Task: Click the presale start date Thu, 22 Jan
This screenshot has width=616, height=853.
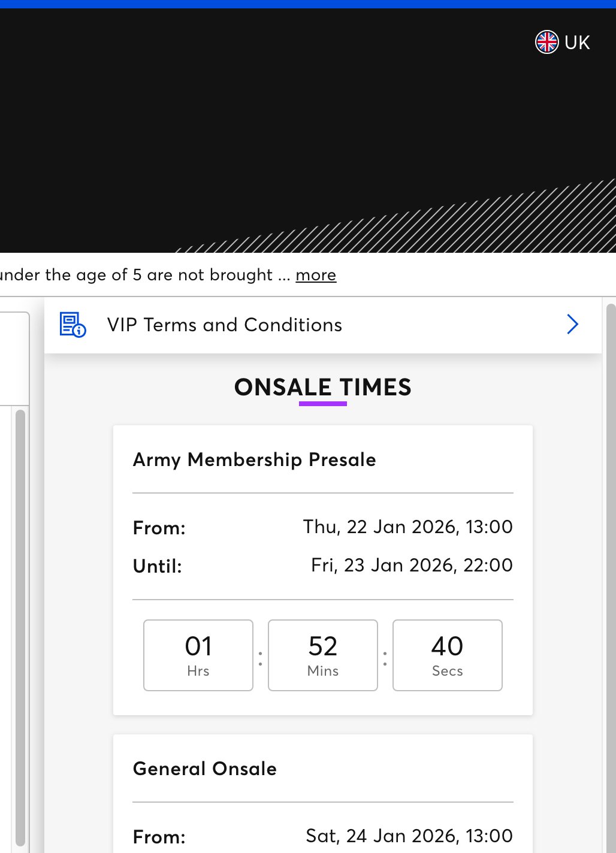Action: [x=407, y=527]
